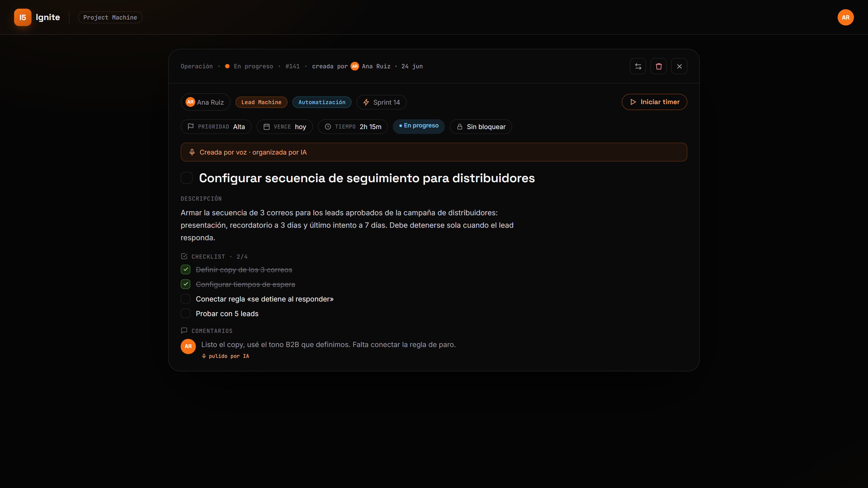868x488 pixels.
Task: Click the creator Ana Ruiz avatar in header
Action: coord(355,66)
